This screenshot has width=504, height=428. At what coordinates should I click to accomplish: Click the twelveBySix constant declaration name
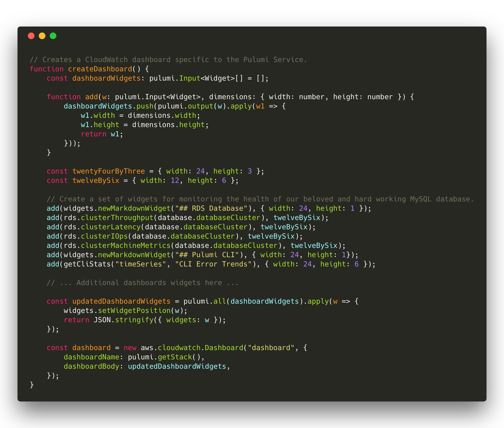click(x=96, y=181)
